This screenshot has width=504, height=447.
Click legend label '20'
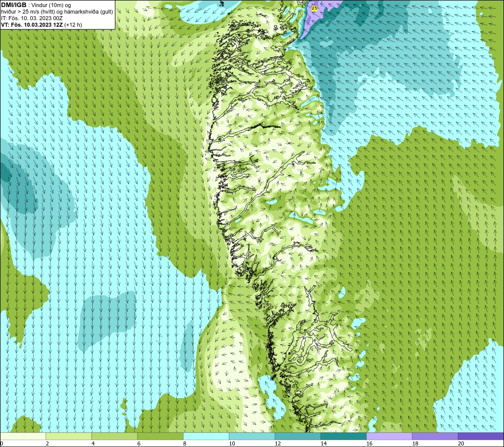461,443
